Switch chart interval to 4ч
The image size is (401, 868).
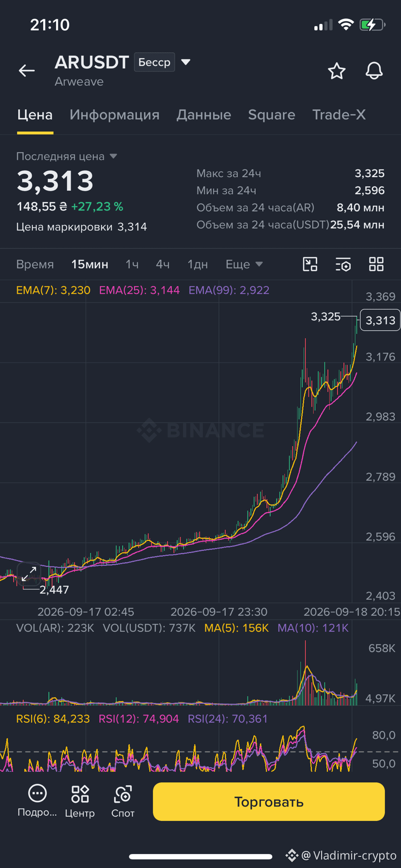[x=163, y=264]
